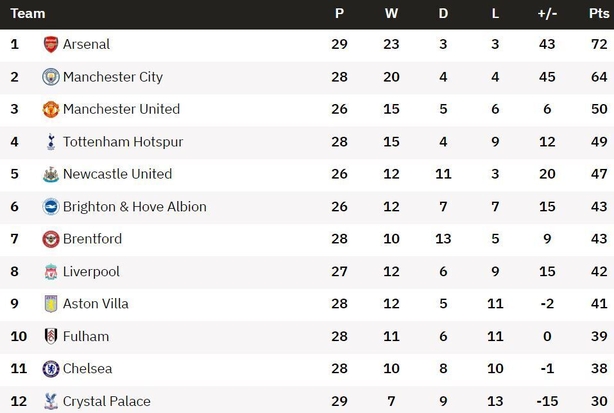Open the Tottenham Hotspur team link
614x413 pixels.
tap(123, 142)
